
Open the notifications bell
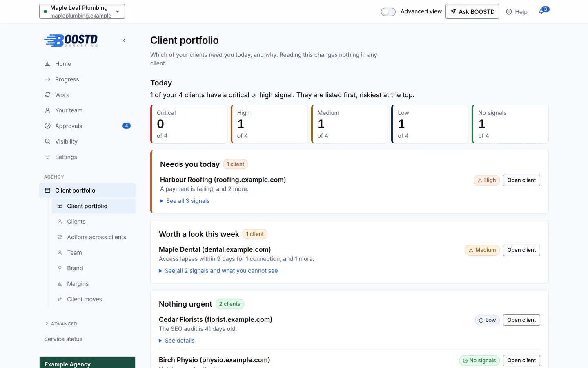pos(541,11)
